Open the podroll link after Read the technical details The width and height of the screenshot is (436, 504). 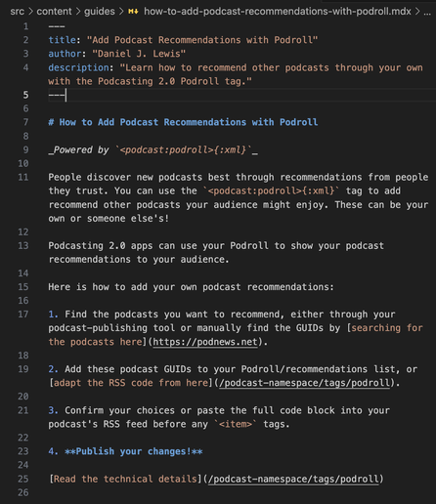293,479
